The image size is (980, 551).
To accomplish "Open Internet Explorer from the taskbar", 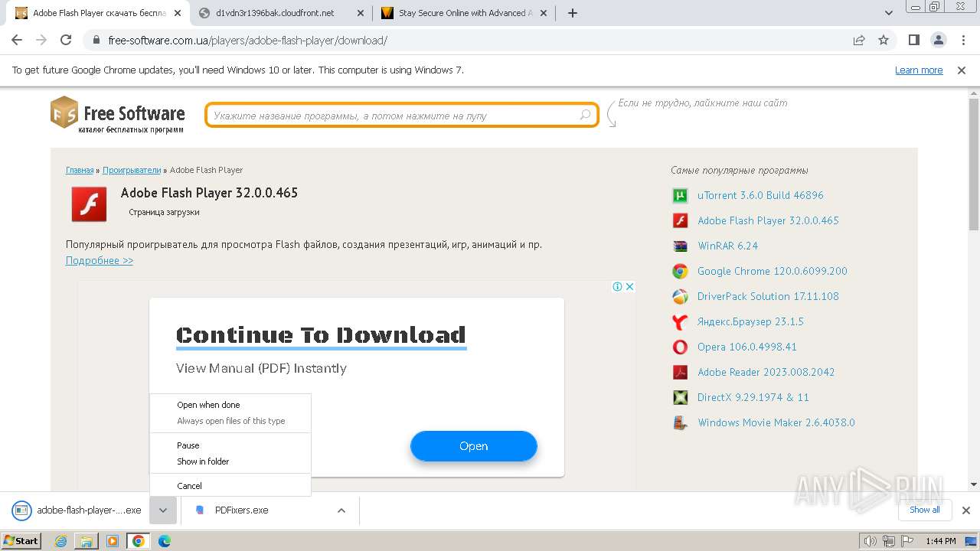I will coord(61,541).
